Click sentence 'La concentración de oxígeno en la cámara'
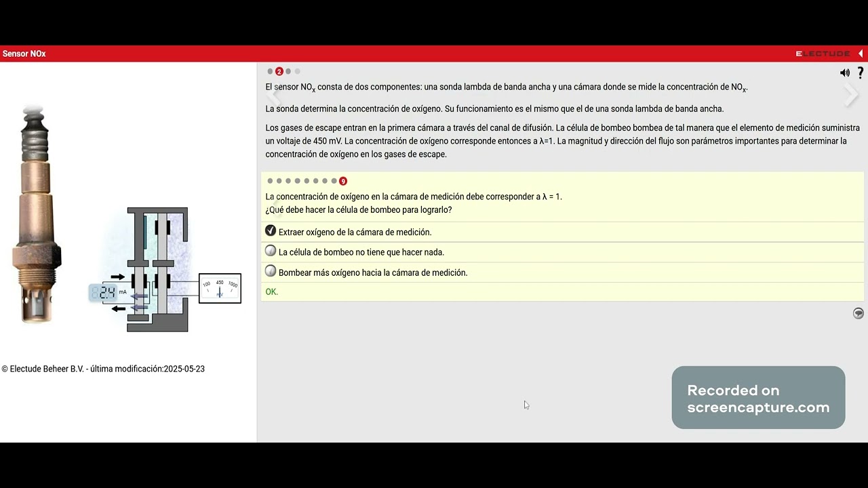 tap(414, 197)
